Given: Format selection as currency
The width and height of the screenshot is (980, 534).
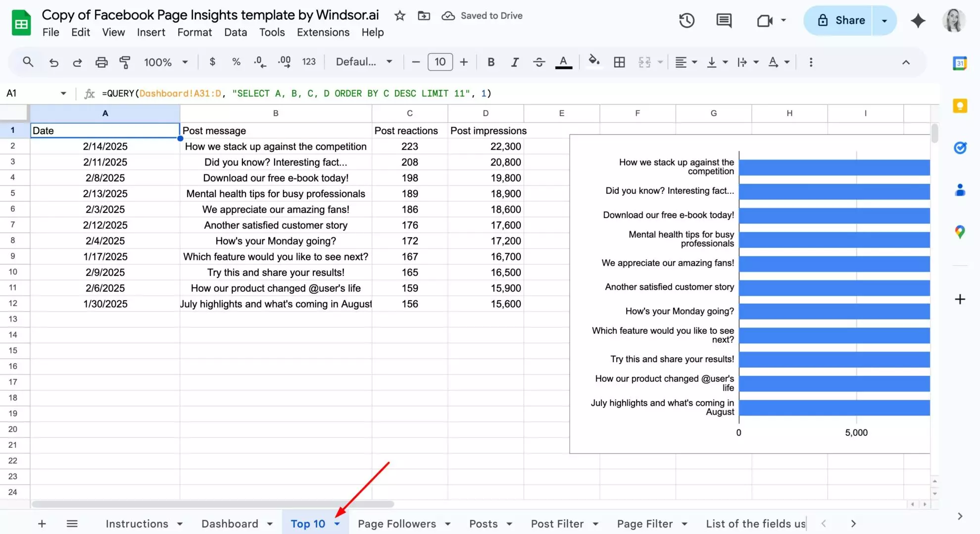Looking at the screenshot, I should tap(212, 62).
